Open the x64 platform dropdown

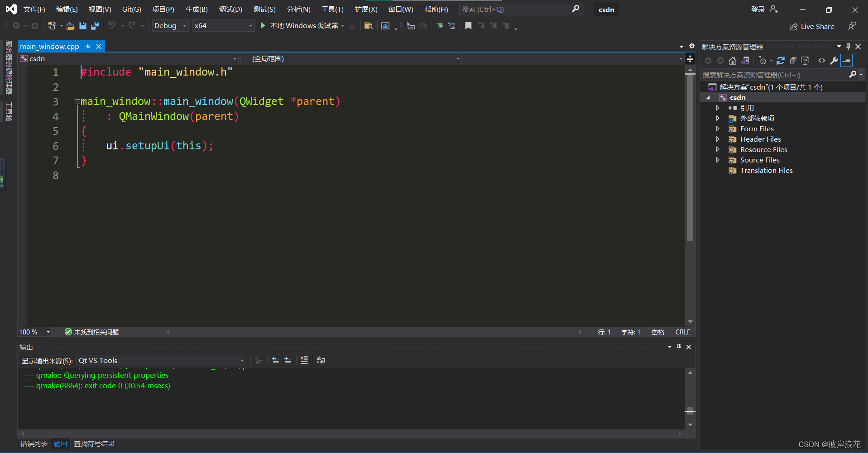[249, 26]
